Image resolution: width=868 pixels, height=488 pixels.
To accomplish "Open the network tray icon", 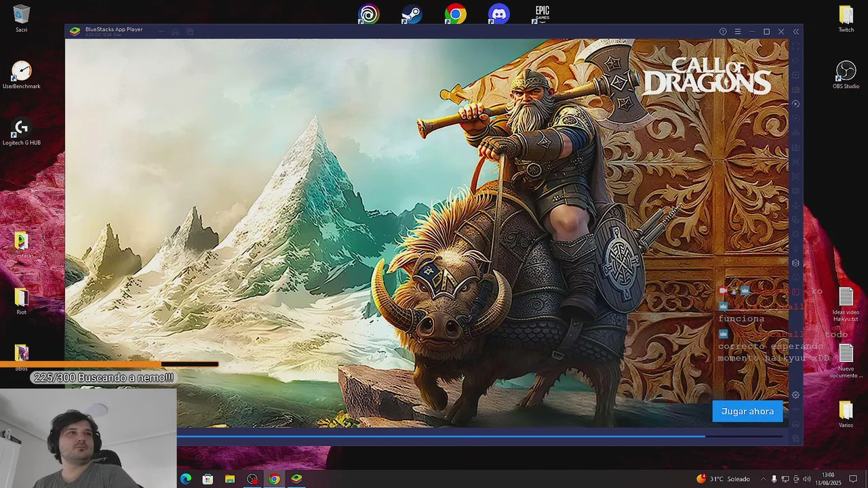I will tap(785, 479).
